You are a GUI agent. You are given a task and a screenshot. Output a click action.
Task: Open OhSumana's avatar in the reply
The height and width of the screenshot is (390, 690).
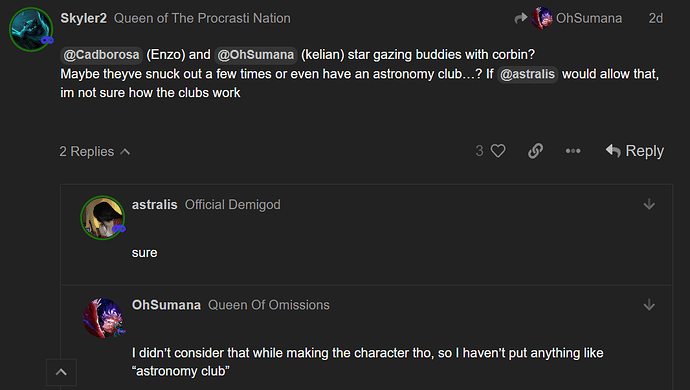(x=103, y=318)
